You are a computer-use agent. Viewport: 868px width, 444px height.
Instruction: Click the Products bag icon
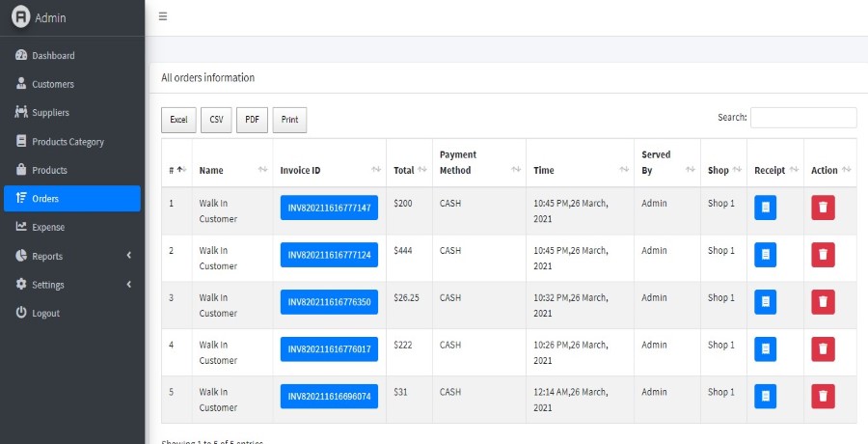coord(21,170)
